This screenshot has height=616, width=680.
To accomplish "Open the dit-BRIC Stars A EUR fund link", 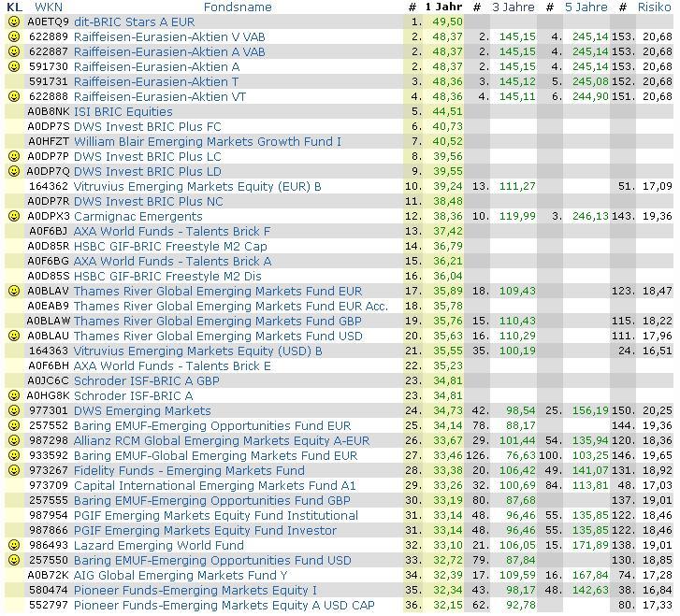I will click(135, 21).
